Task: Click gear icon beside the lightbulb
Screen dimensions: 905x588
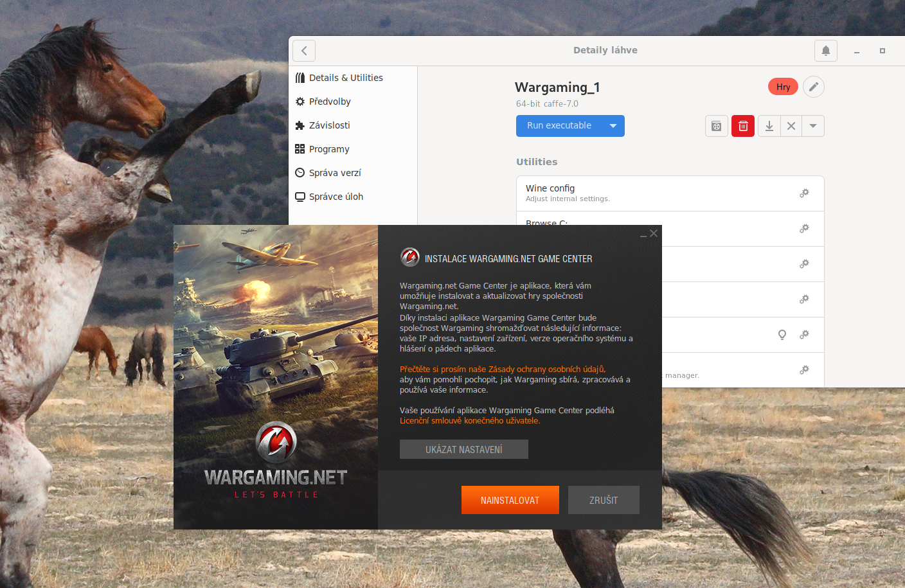Action: (804, 335)
